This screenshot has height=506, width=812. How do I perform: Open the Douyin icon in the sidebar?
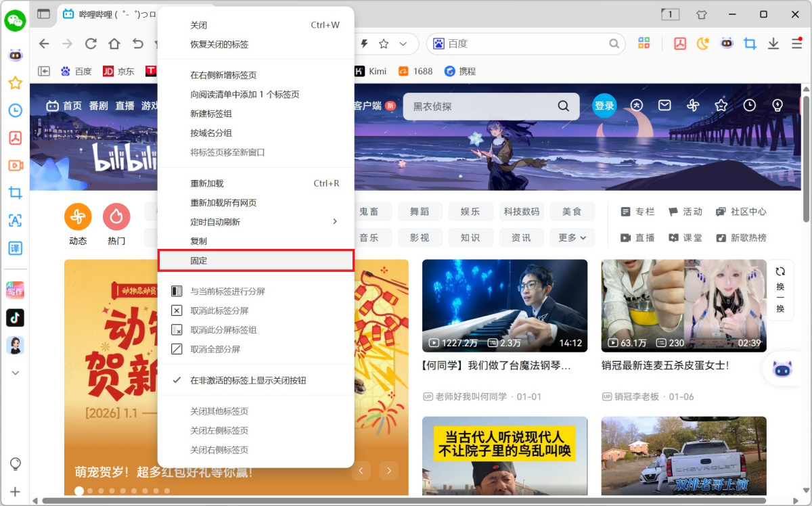(x=15, y=318)
